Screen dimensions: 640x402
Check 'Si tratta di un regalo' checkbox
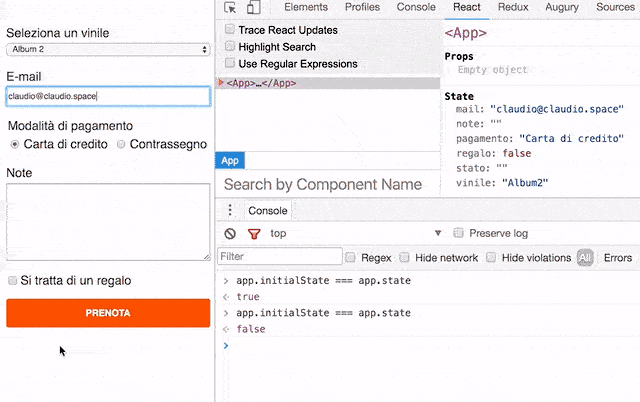pyautogui.click(x=12, y=281)
